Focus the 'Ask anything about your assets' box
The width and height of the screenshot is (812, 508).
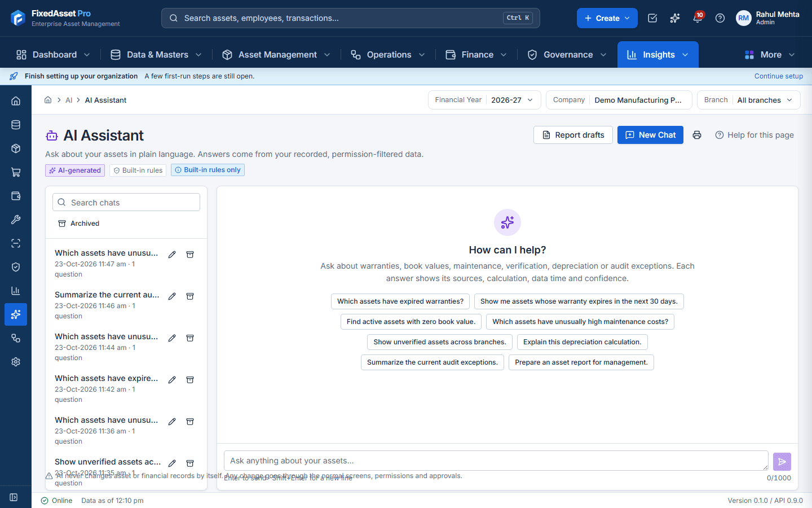point(496,461)
